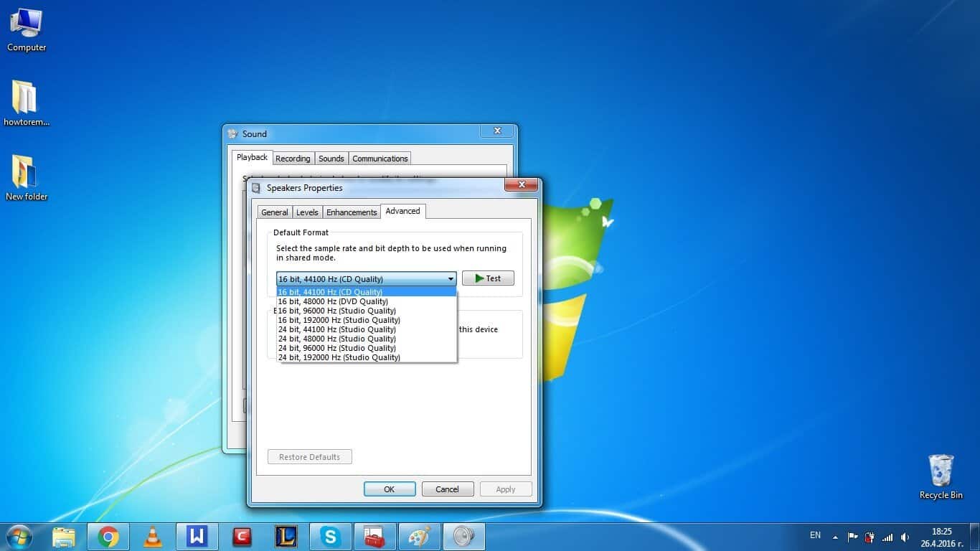The height and width of the screenshot is (551, 980).
Task: Choose 24 bit, 48000 Hz (Studio Quality)
Action: (x=367, y=339)
